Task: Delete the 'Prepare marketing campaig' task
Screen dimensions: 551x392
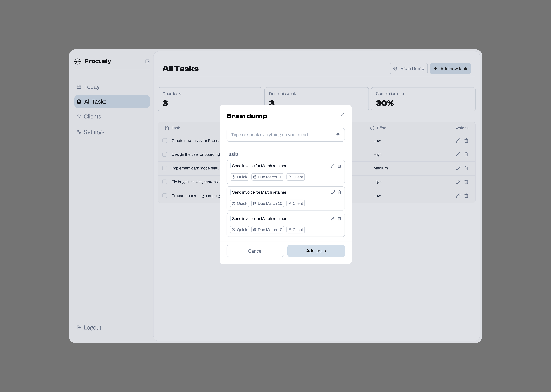Action: tap(466, 196)
